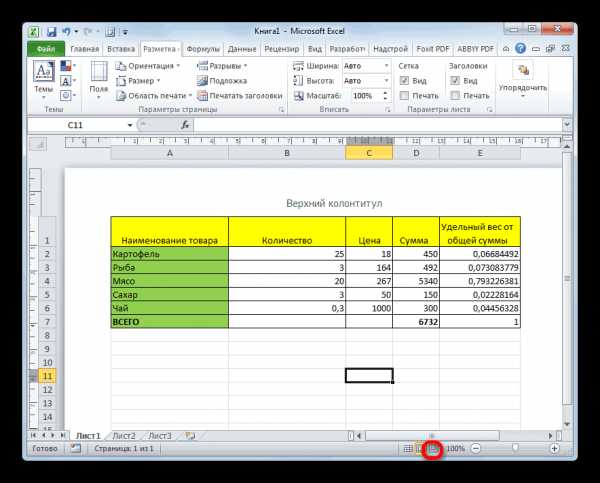Open the Разрывы breaks dropdown
The image size is (600, 483).
coord(222,66)
